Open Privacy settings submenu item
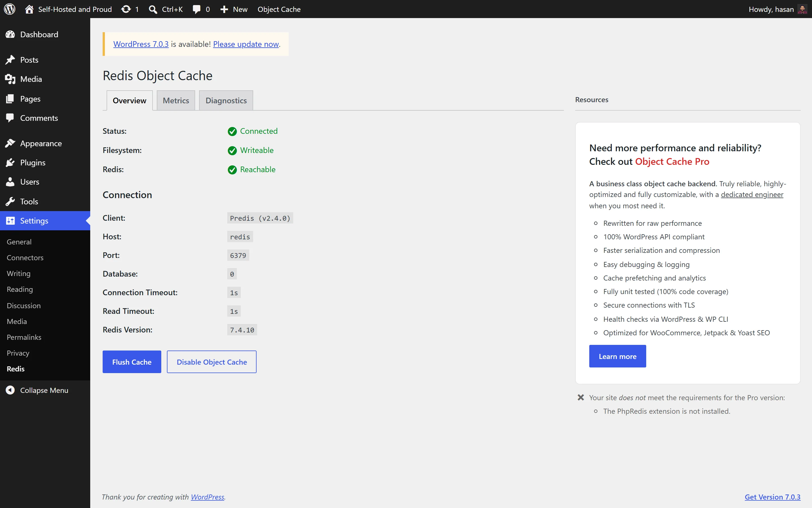 click(18, 353)
